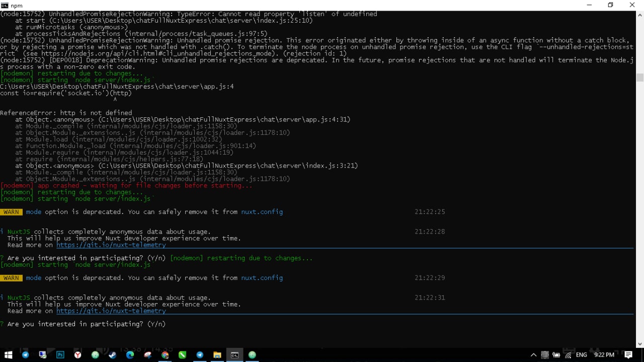
Task: Open the Wi-Fi network icon
Action: point(568,355)
